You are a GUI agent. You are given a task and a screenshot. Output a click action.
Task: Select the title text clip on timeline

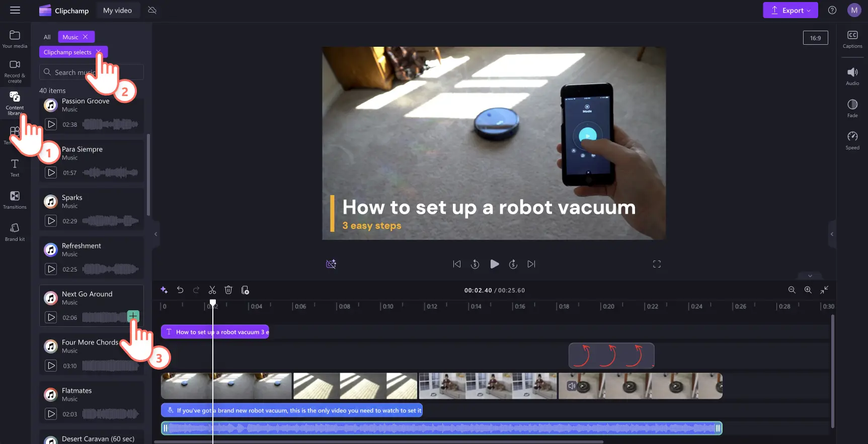click(x=215, y=332)
